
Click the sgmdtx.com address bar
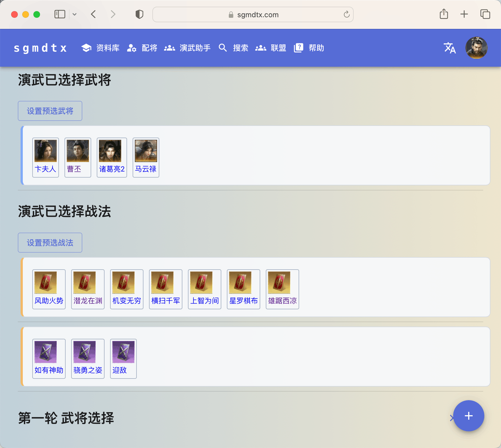[x=253, y=14]
